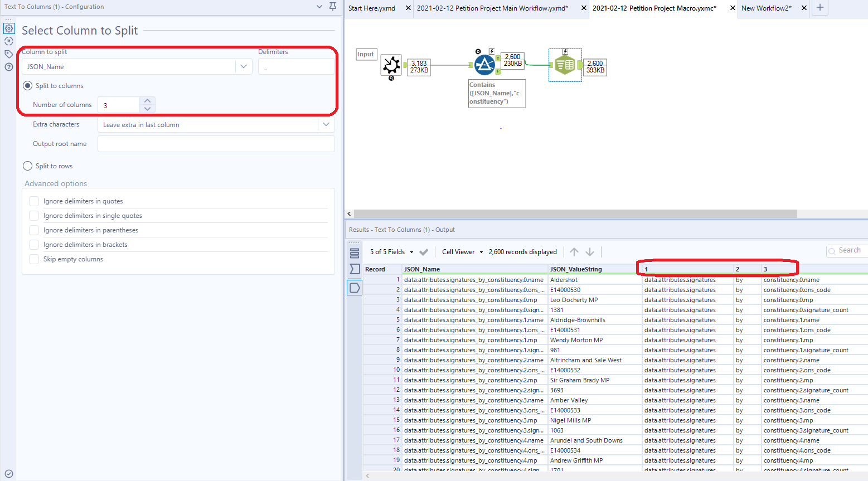Decrease the Number of columns value
868x481 pixels.
coord(148,109)
